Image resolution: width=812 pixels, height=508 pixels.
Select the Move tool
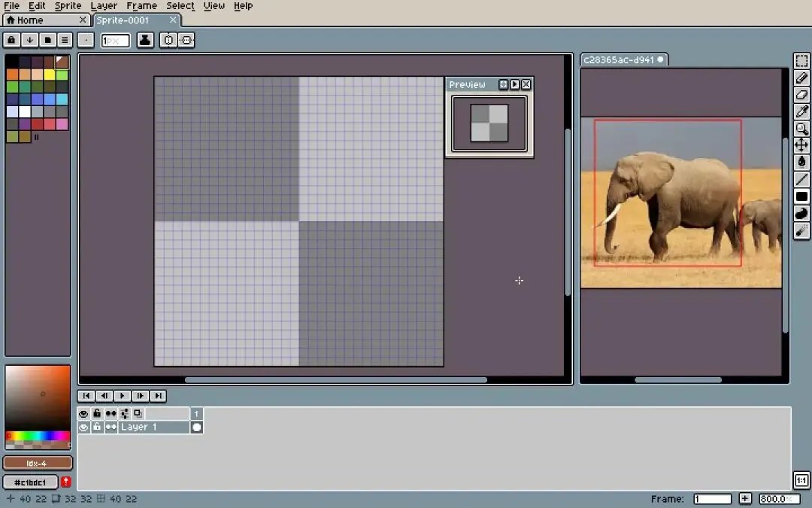801,146
